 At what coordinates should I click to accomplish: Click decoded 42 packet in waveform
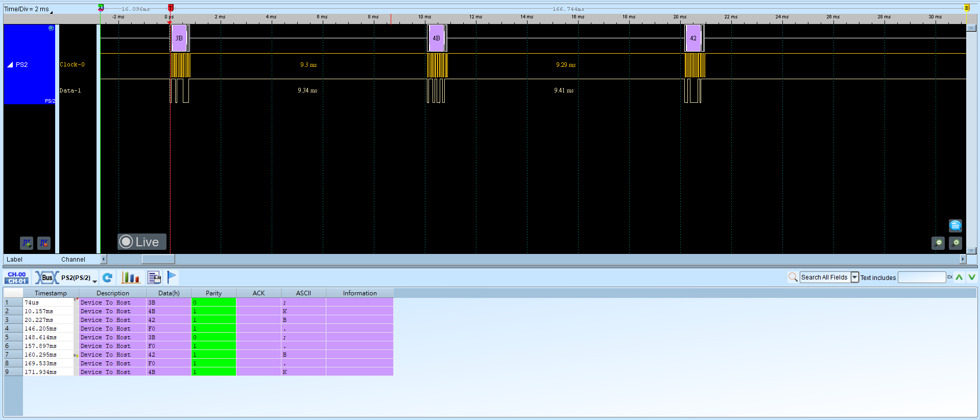click(693, 38)
